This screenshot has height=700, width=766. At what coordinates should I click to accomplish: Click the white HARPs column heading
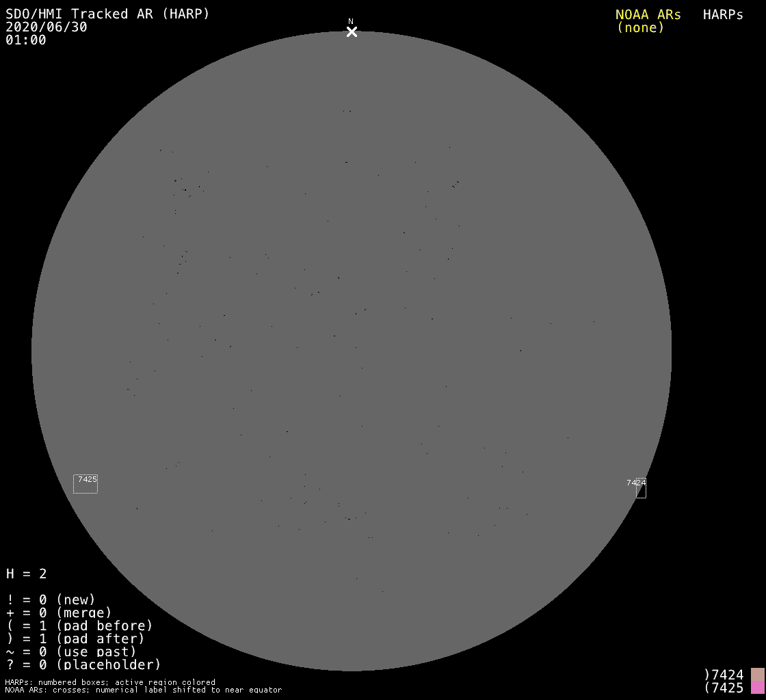pyautogui.click(x=723, y=14)
